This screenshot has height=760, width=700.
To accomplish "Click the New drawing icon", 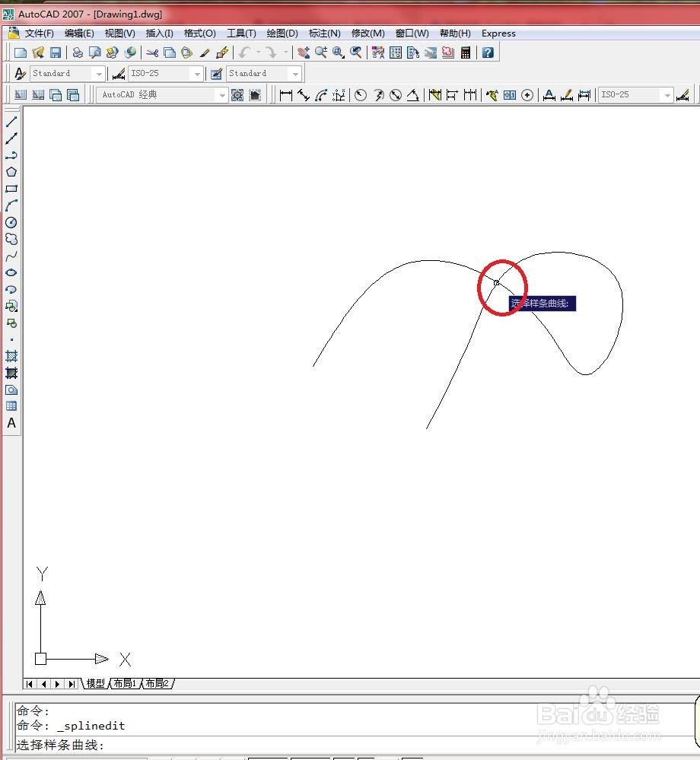I will pos(21,52).
